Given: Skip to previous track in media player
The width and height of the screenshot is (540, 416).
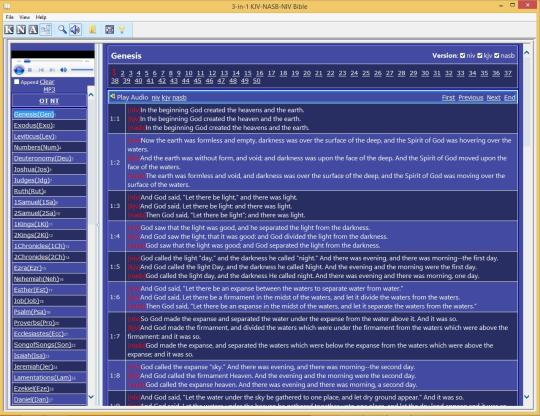Looking at the screenshot, I should 41,70.
